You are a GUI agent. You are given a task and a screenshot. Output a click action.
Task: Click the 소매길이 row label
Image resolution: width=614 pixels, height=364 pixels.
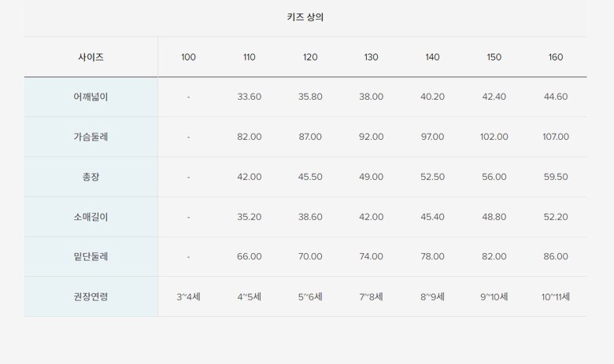coord(91,217)
